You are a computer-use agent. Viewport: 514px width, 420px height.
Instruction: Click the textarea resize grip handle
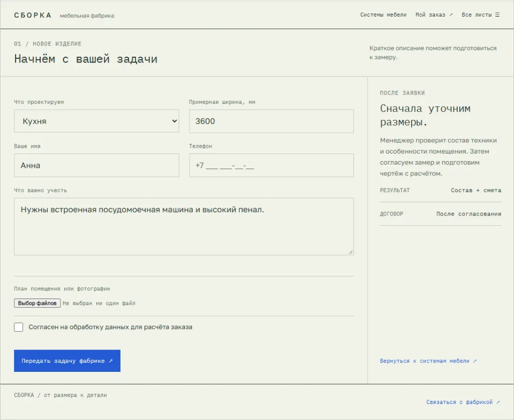click(351, 252)
